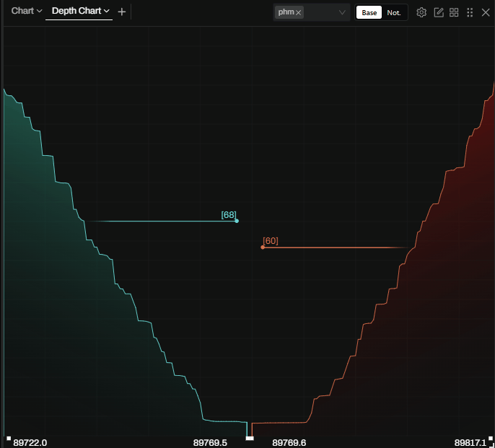Click the price label 89817.1
495x448 pixels.
pyautogui.click(x=470, y=443)
